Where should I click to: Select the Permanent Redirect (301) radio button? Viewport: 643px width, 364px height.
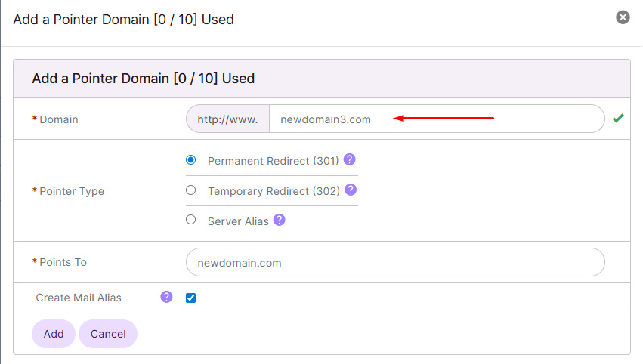pos(190,160)
